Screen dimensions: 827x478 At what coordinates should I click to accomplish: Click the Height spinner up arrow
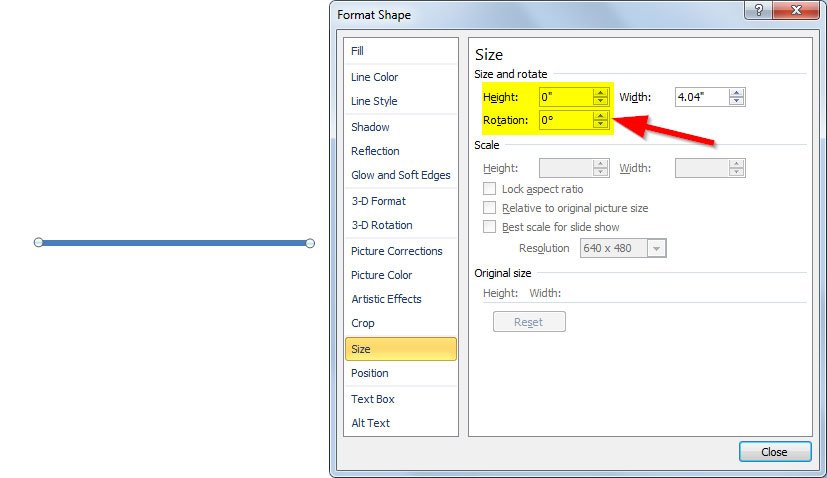tap(600, 93)
